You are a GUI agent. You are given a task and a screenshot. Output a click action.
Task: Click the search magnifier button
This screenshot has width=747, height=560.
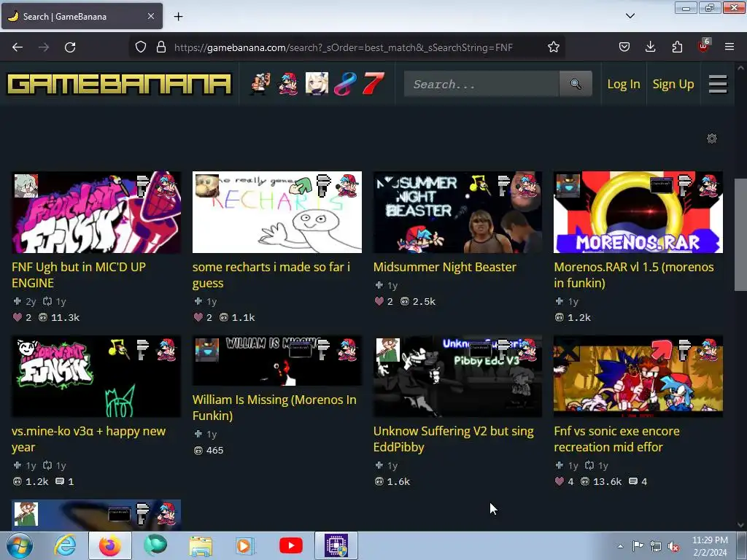(576, 84)
